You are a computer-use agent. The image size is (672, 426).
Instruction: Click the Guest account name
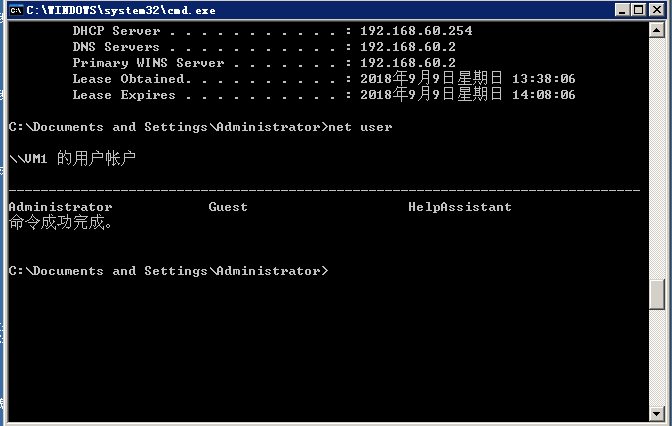point(228,207)
